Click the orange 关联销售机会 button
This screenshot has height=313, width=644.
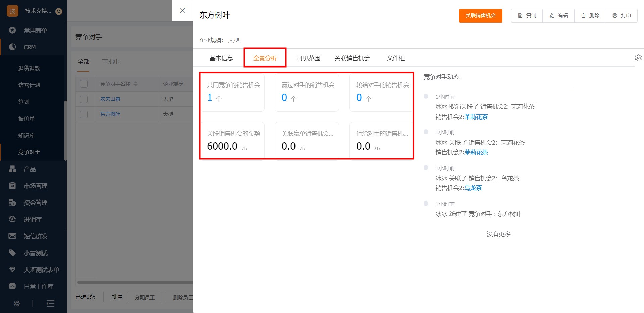[x=480, y=16]
